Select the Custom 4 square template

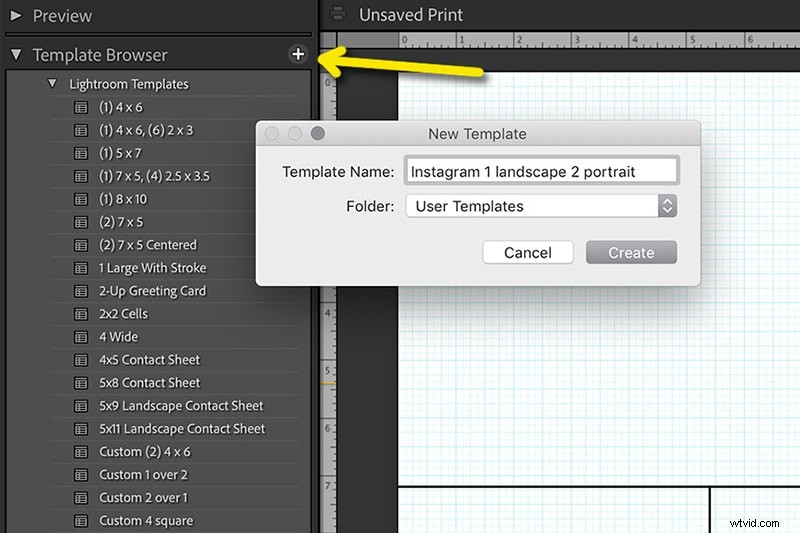point(146,520)
